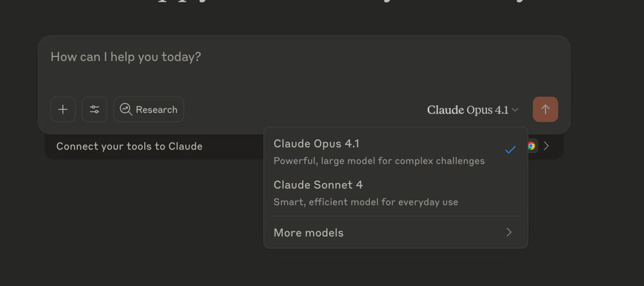This screenshot has height=286, width=644.
Task: Choose Claude Opus 4.1 in model list
Action: tap(317, 144)
